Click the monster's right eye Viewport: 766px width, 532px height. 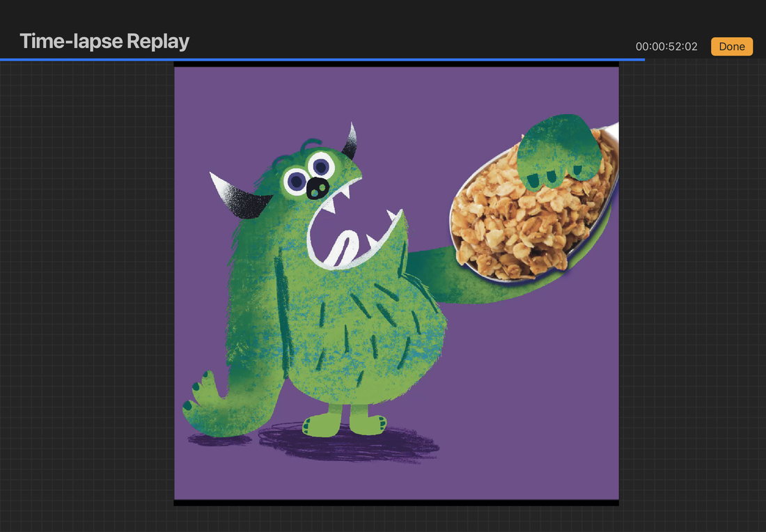tap(320, 166)
